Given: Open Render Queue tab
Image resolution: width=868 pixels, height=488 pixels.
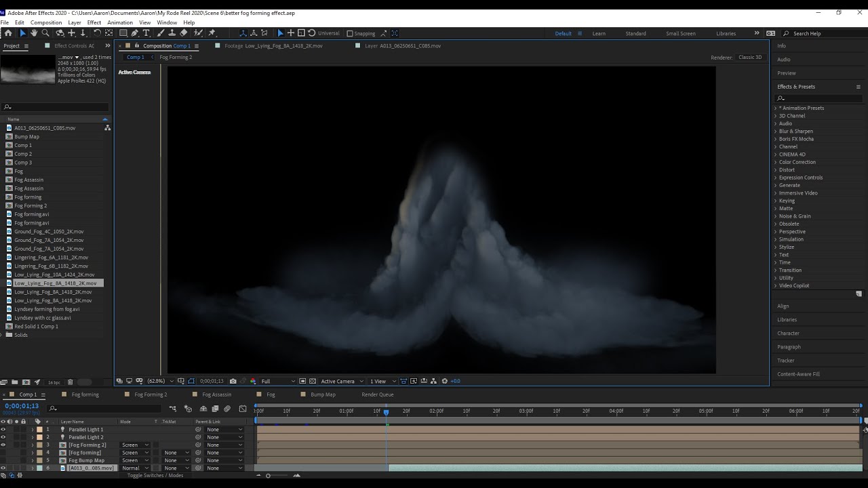Looking at the screenshot, I should point(377,394).
